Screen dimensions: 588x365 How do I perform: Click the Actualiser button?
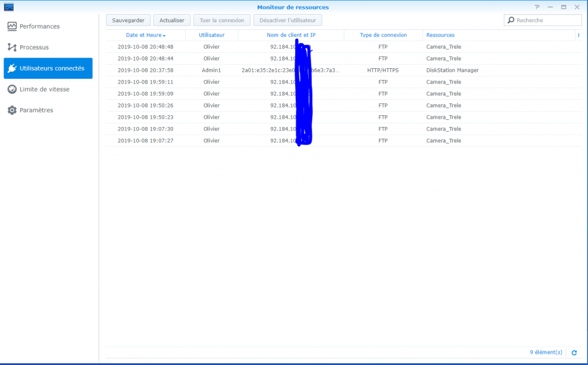coord(172,20)
